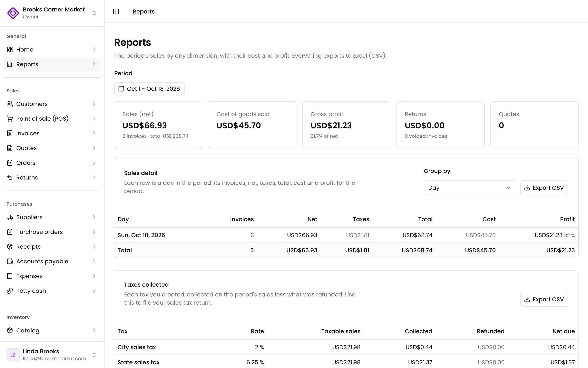Expand the Brooks Corner Market switcher
The image size is (588, 368).
94,13
